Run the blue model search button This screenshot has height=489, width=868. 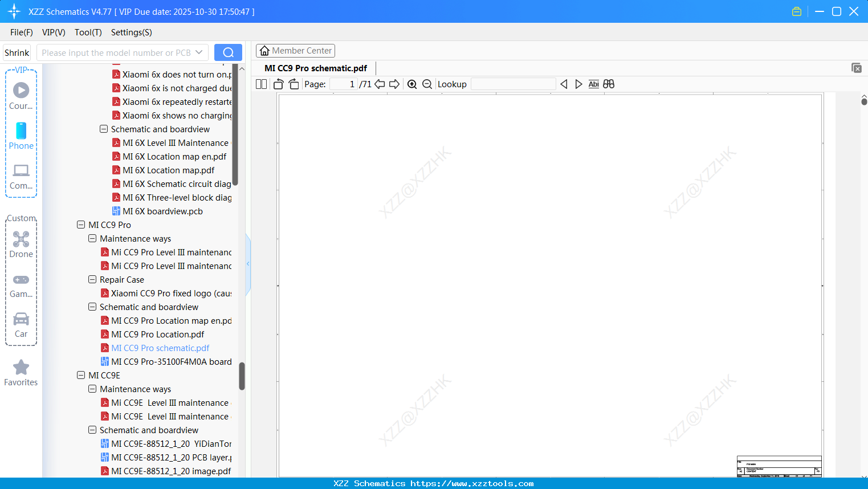(228, 52)
